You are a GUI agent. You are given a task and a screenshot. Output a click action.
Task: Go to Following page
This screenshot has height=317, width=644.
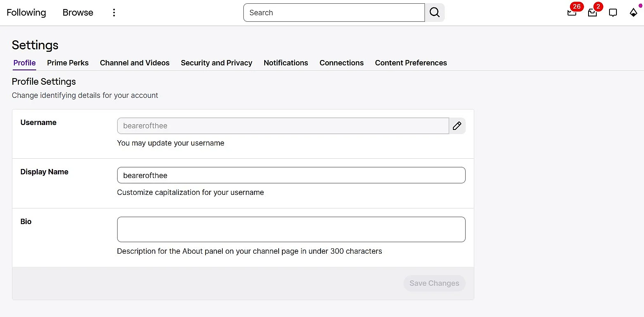pyautogui.click(x=26, y=13)
